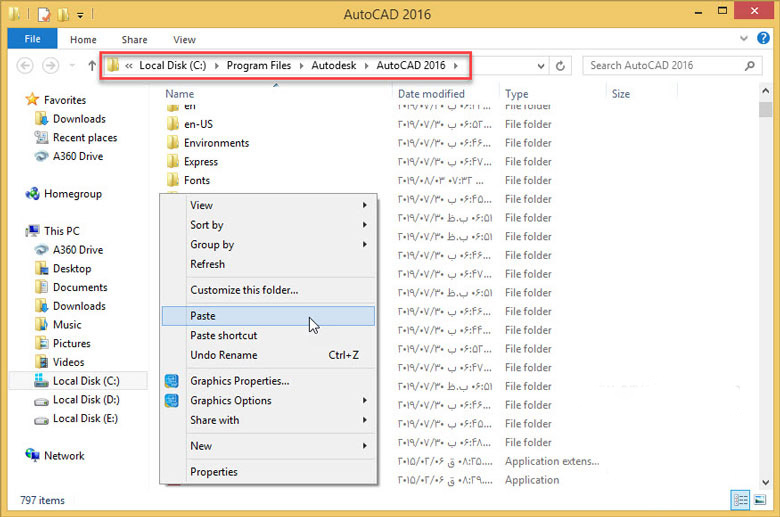Open Graphics Properties menu entry
Image resolution: width=780 pixels, height=517 pixels.
pyautogui.click(x=268, y=381)
